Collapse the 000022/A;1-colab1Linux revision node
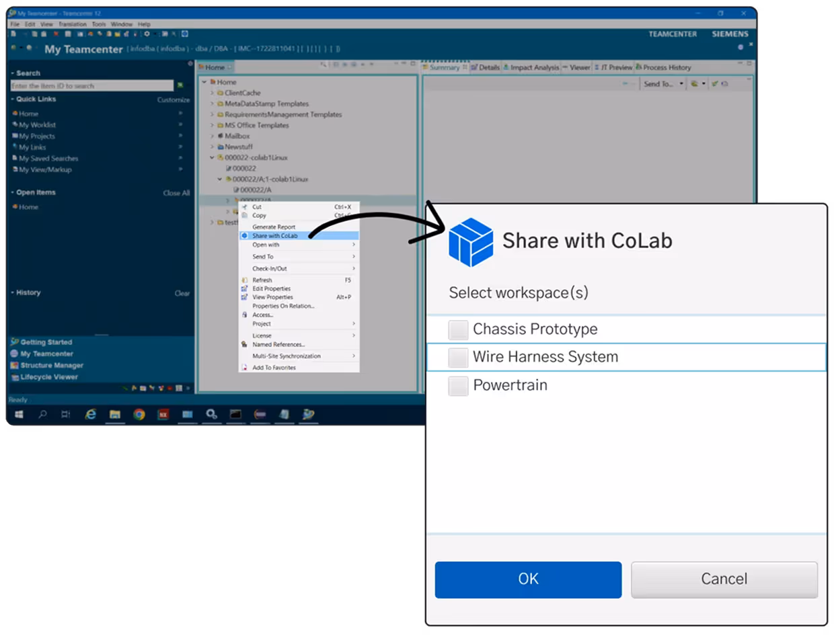The height and width of the screenshot is (644, 834). (x=219, y=179)
